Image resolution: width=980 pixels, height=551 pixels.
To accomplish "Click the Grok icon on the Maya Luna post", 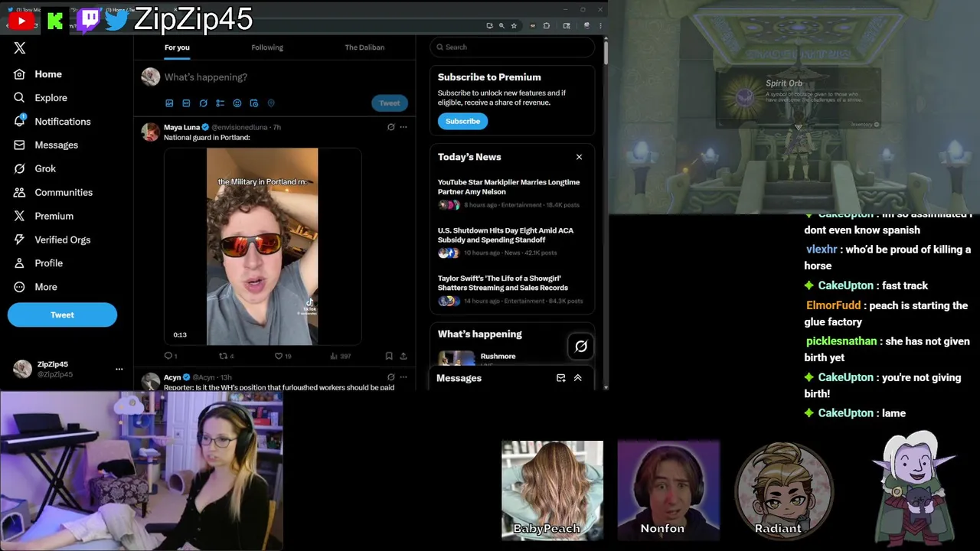I will pyautogui.click(x=390, y=127).
